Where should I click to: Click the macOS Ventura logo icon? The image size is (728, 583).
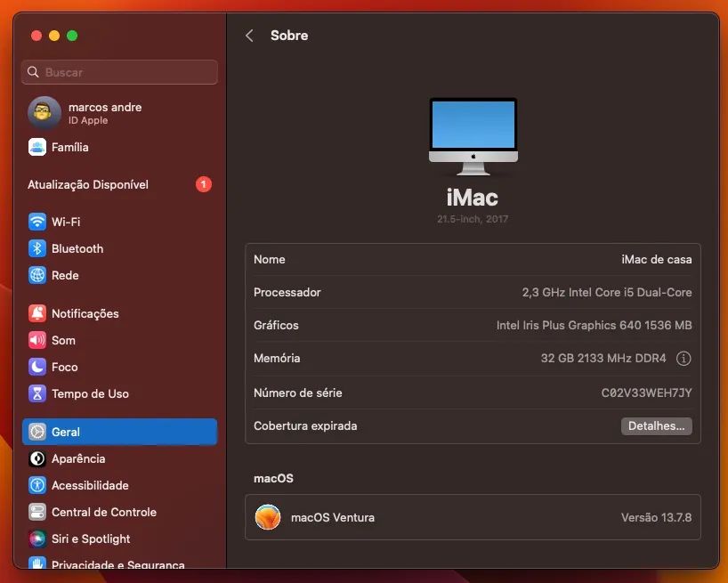click(268, 517)
